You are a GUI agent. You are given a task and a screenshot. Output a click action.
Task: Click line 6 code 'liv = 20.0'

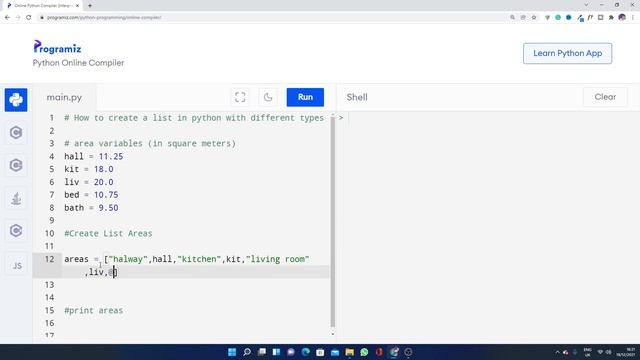click(x=89, y=182)
